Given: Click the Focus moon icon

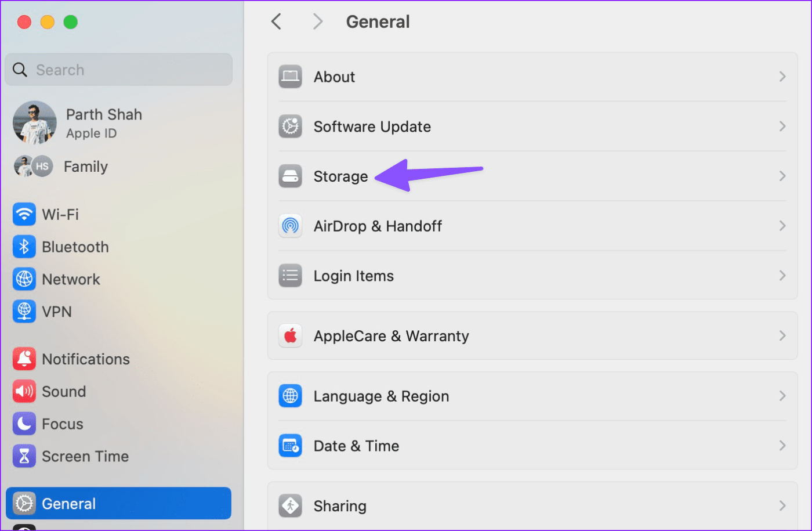Looking at the screenshot, I should pos(24,424).
